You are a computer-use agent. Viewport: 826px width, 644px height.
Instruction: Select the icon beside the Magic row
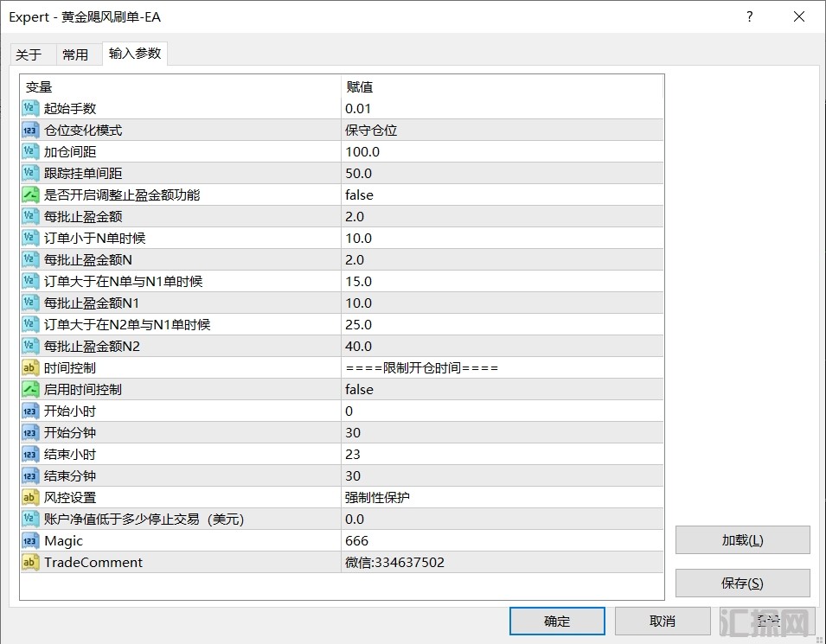coord(30,540)
